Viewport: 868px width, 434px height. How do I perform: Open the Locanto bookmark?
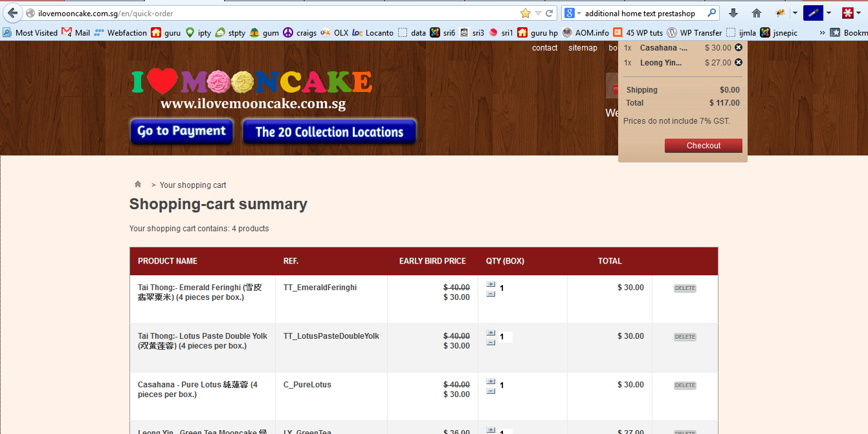[373, 32]
